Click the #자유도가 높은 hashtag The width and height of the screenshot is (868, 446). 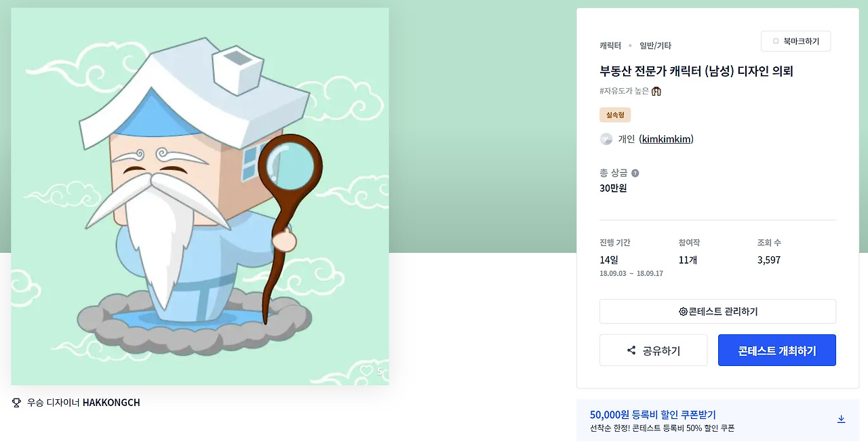[x=624, y=91]
